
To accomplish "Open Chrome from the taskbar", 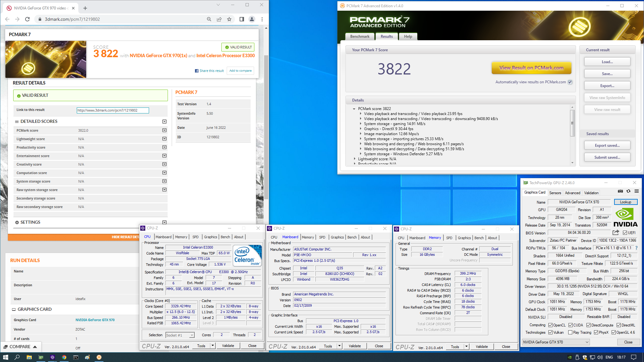I will tap(64, 357).
